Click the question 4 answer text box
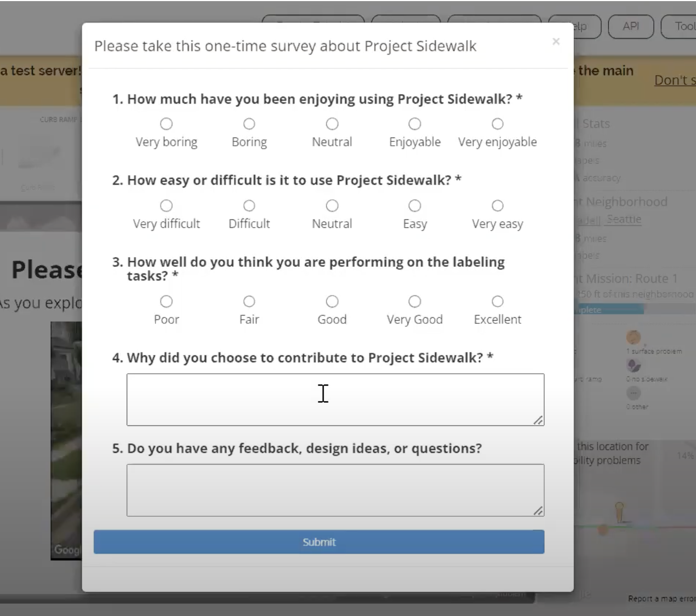Screen dimensions: 696x616 pyautogui.click(x=335, y=399)
